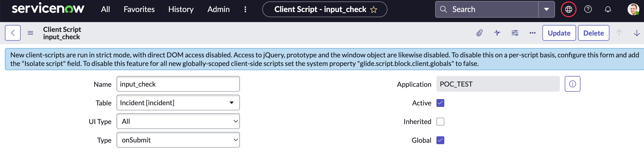Edit the Name field input_check
644x165 pixels.
178,84
